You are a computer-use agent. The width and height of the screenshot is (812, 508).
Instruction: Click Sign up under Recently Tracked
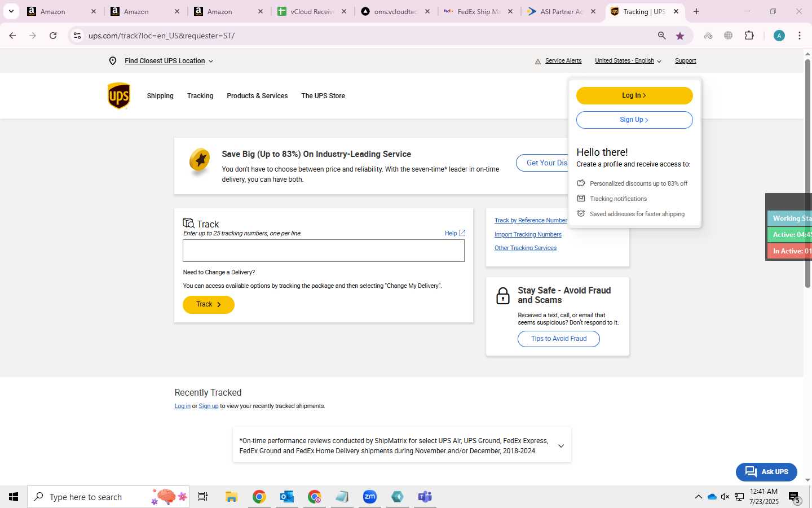209,406
